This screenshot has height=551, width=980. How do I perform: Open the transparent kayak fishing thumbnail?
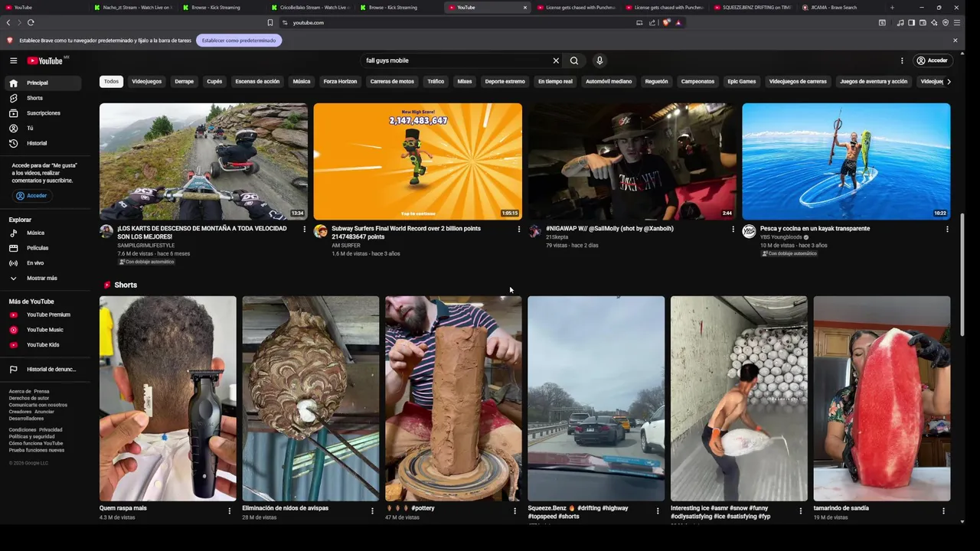tap(846, 161)
